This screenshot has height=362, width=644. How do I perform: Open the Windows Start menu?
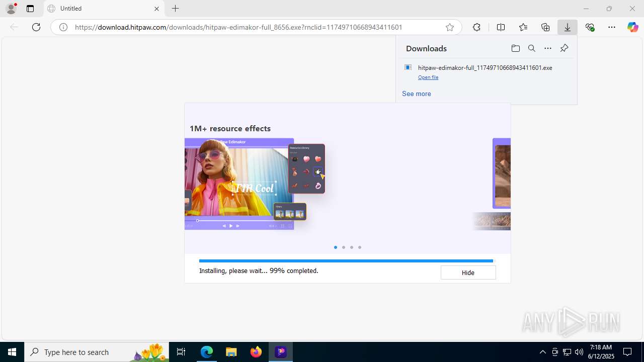(12, 352)
